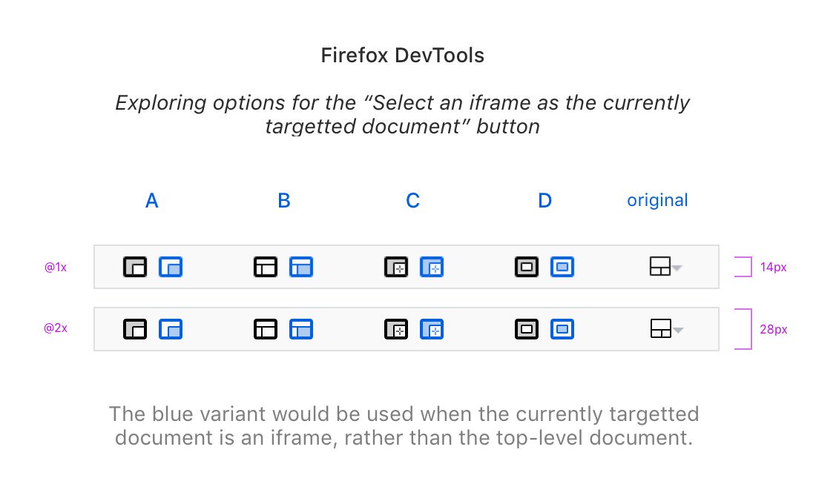Click black option A icon in @1x row

pyautogui.click(x=135, y=267)
